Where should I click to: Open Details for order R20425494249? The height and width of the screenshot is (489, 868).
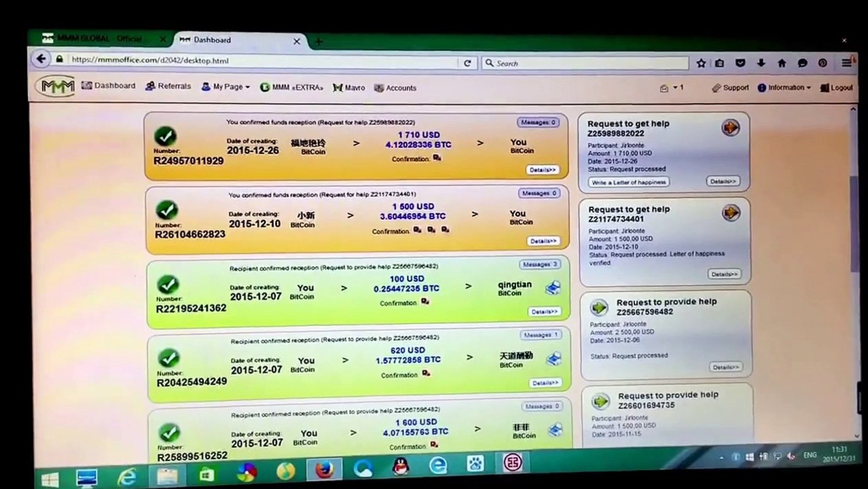pyautogui.click(x=545, y=383)
